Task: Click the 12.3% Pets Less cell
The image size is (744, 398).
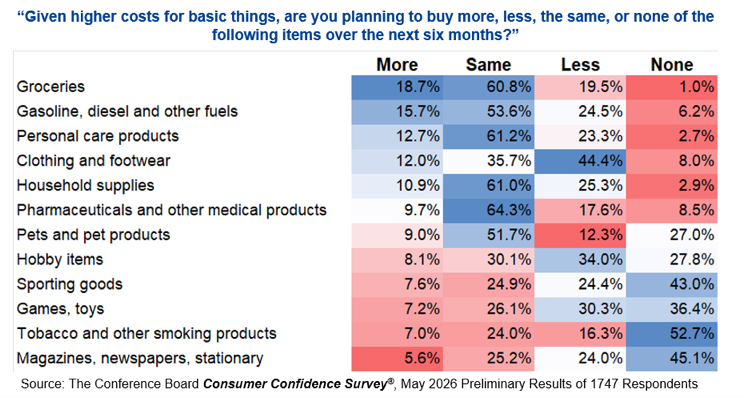Action: coord(580,235)
